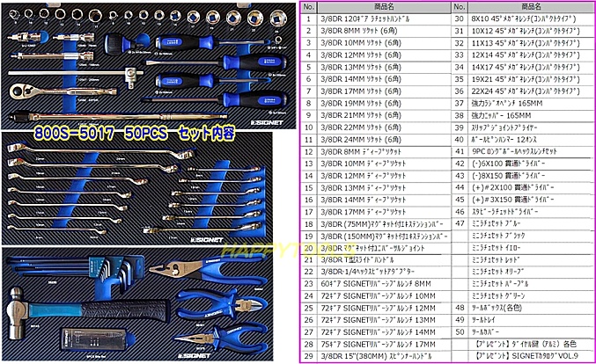Screen dimensions: 596x364
Task: Click the number cell 20 in the table
Action: [309, 248]
